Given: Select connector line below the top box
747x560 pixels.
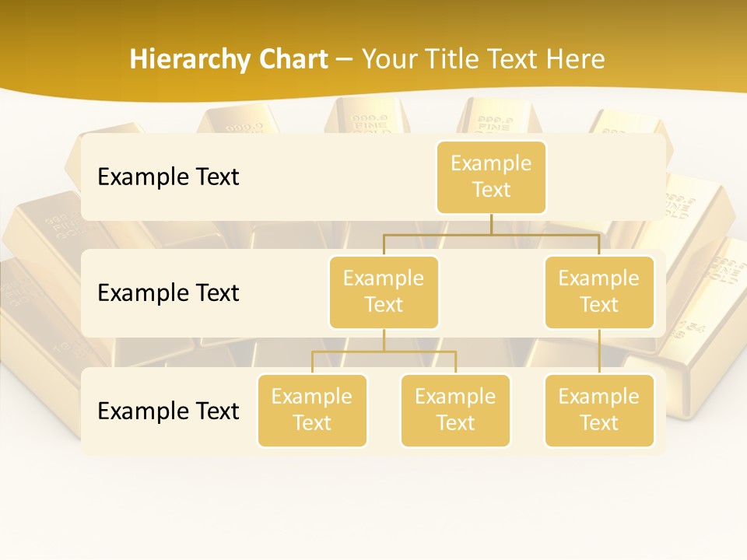Looking at the screenshot, I should [491, 225].
